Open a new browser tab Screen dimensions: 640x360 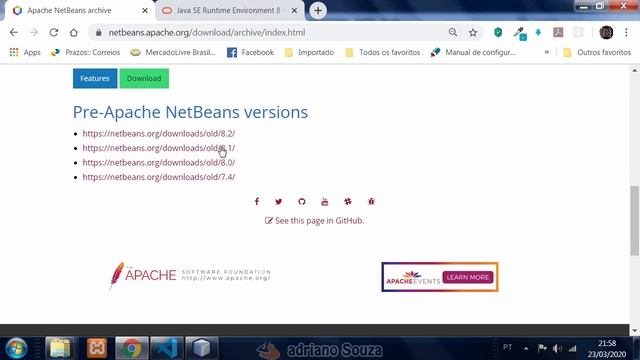[318, 11]
